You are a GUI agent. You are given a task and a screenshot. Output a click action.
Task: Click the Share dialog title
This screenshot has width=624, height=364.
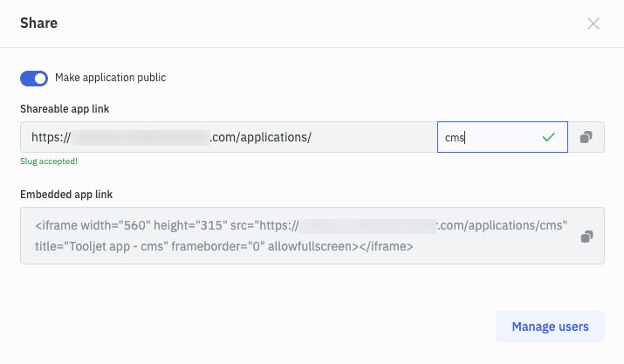[x=39, y=24]
